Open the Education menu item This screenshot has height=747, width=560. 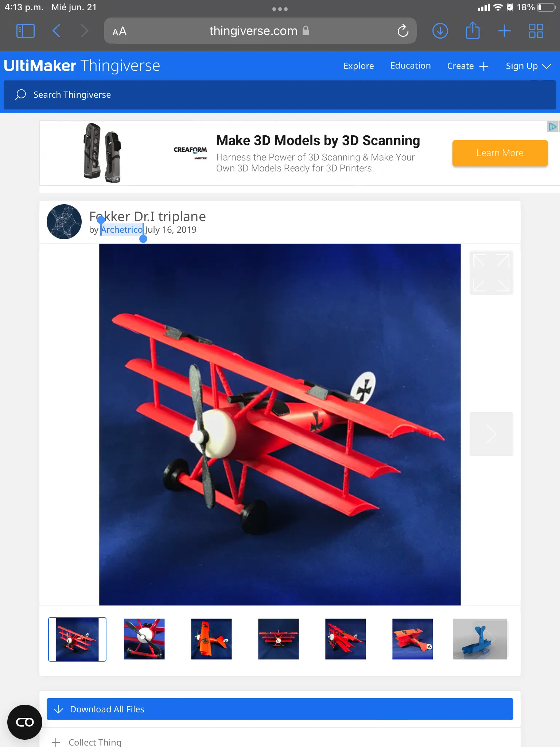click(x=411, y=66)
